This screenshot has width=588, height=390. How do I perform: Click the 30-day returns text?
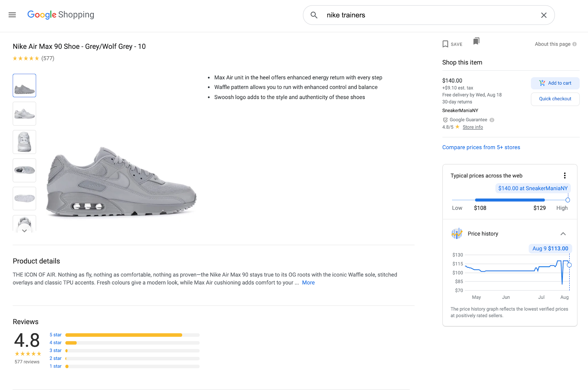pyautogui.click(x=457, y=102)
